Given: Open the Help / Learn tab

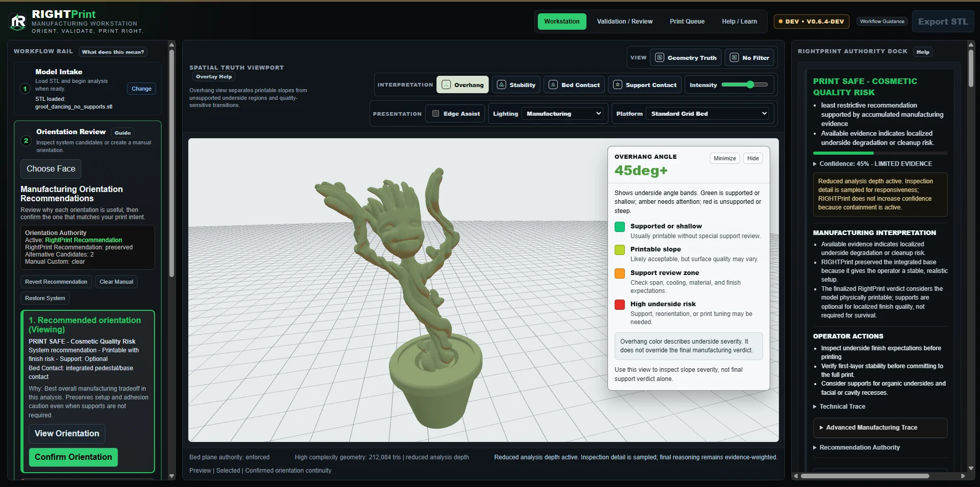Looking at the screenshot, I should 739,22.
